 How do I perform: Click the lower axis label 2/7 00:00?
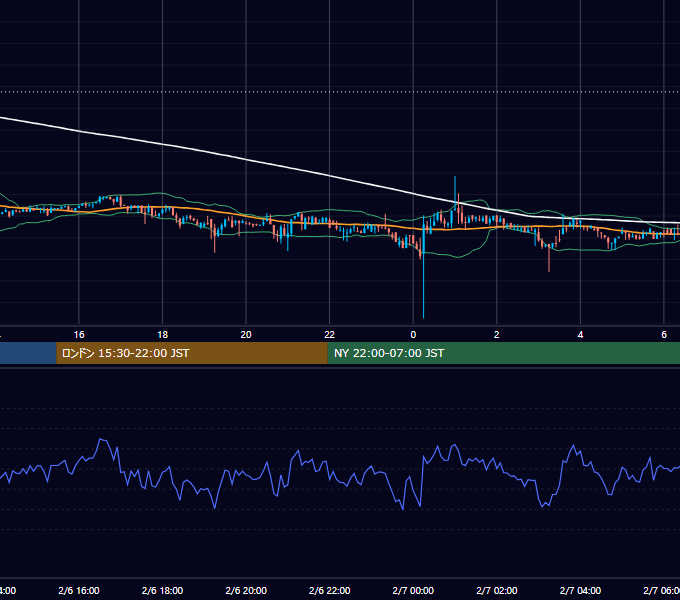413,590
